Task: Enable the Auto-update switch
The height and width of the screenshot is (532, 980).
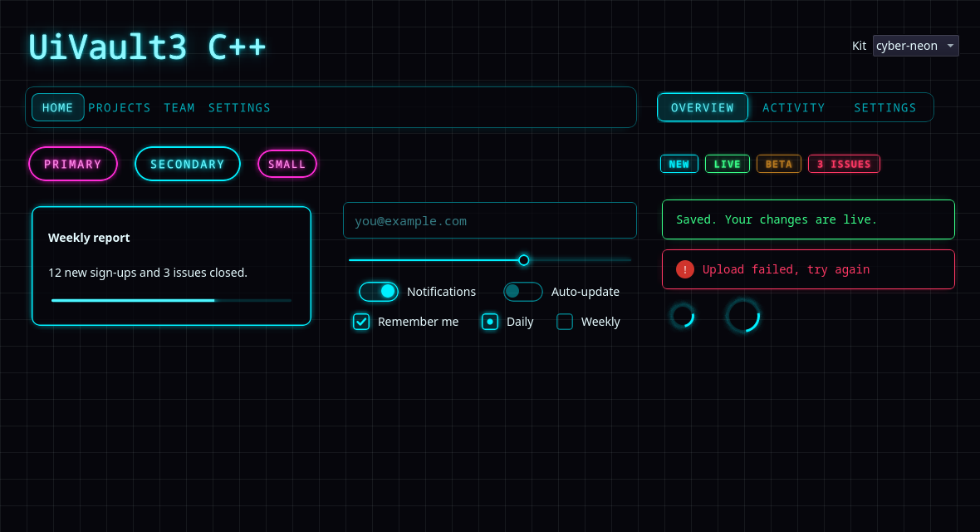Action: (x=523, y=292)
